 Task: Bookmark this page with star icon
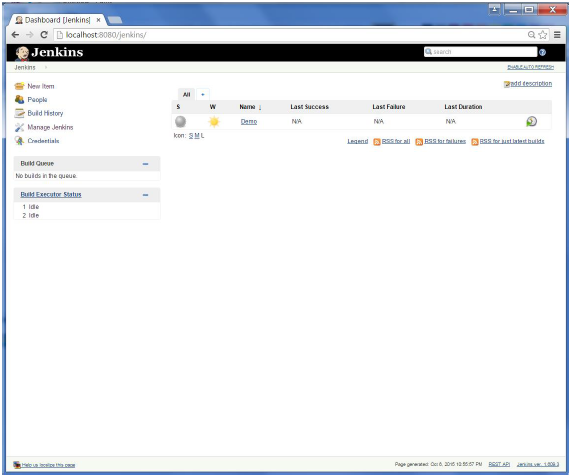click(x=543, y=35)
